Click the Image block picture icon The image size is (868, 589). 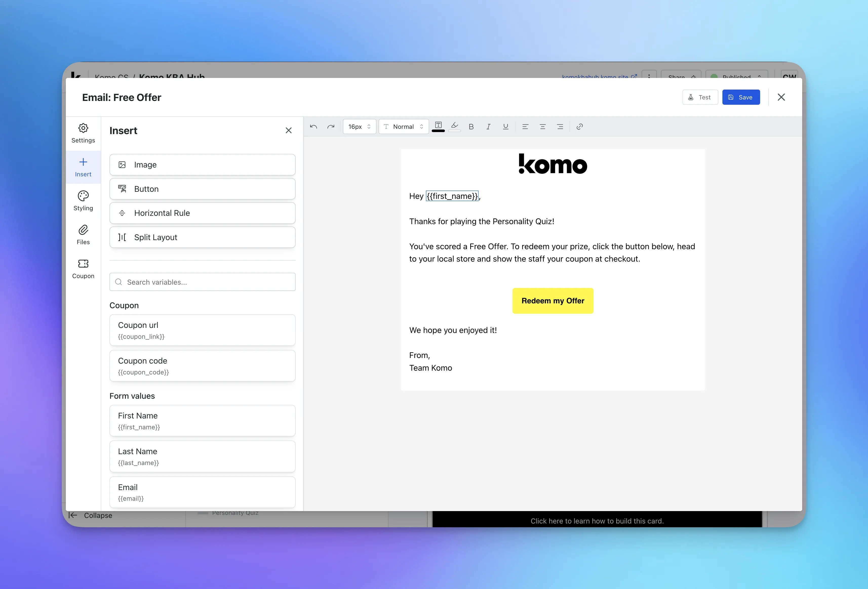(x=122, y=165)
